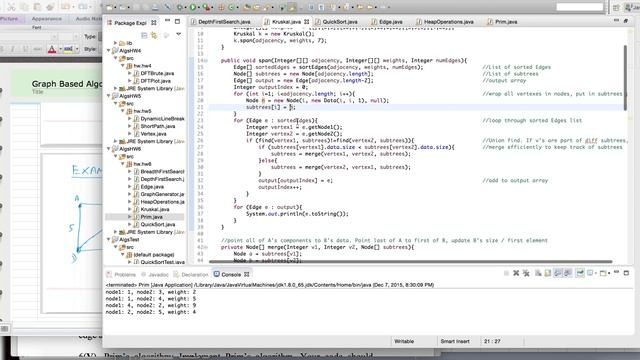Place cursor on line 21 of code

416,107
